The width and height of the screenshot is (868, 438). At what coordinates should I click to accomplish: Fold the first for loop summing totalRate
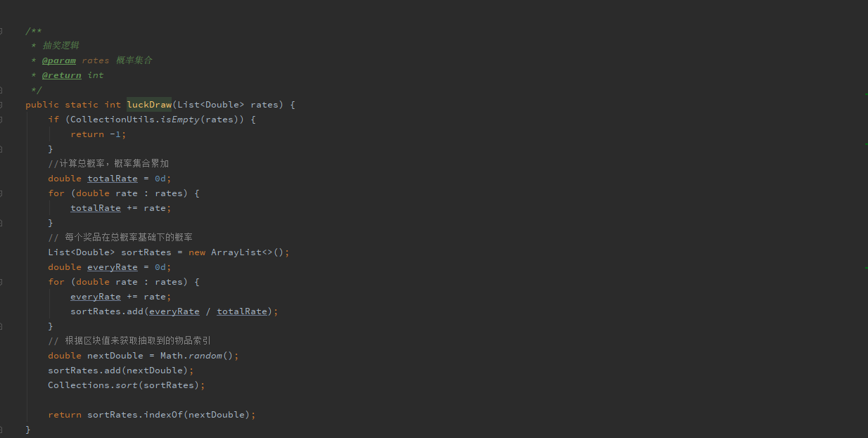(1, 193)
